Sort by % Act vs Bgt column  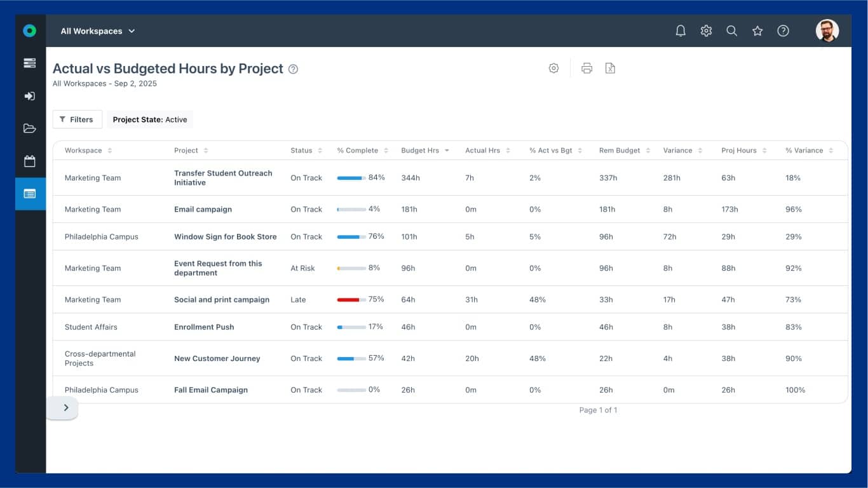click(556, 151)
